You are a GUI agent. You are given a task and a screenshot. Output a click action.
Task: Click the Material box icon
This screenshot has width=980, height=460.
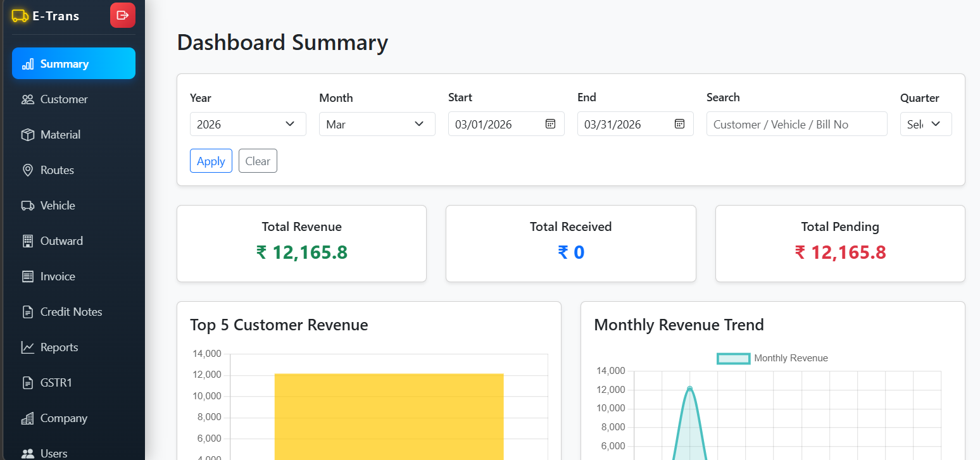(x=28, y=135)
